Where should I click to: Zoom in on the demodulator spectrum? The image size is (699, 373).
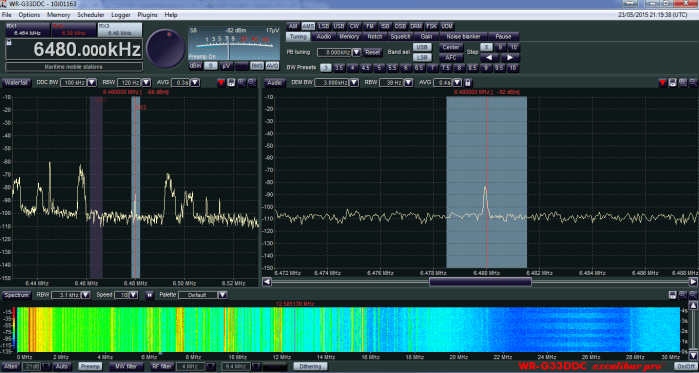(683, 83)
